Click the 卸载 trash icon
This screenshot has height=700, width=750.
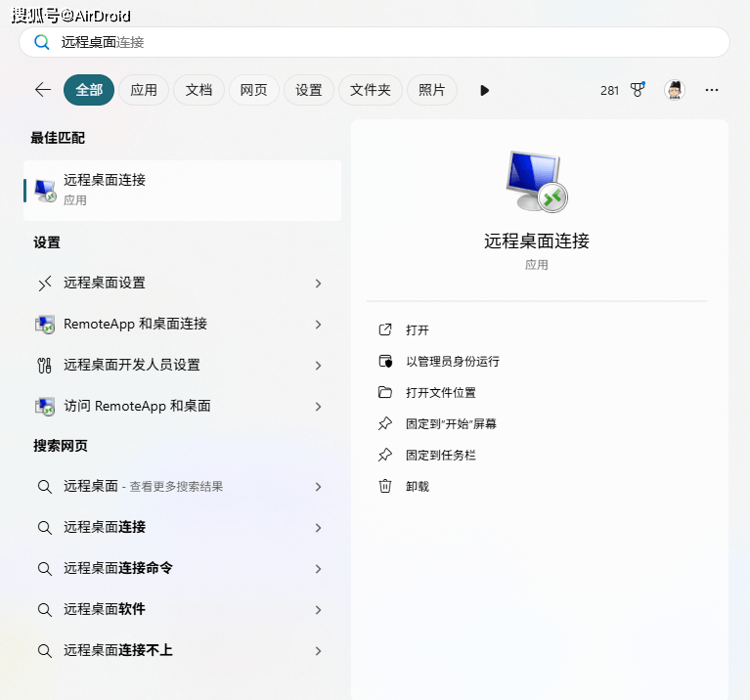pos(385,486)
